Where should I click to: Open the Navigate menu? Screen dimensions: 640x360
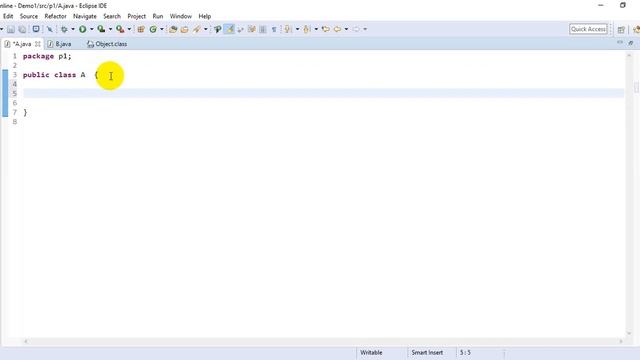(x=85, y=16)
